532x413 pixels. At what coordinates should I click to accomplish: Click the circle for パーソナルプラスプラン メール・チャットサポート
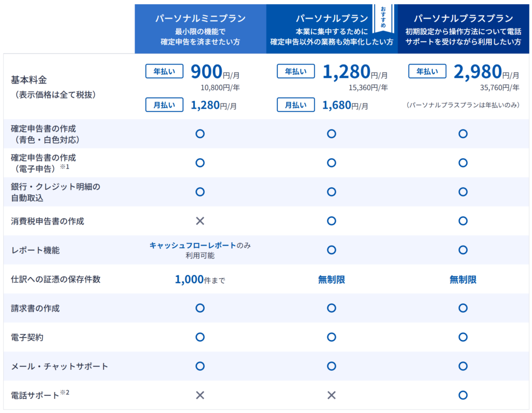pyautogui.click(x=463, y=366)
